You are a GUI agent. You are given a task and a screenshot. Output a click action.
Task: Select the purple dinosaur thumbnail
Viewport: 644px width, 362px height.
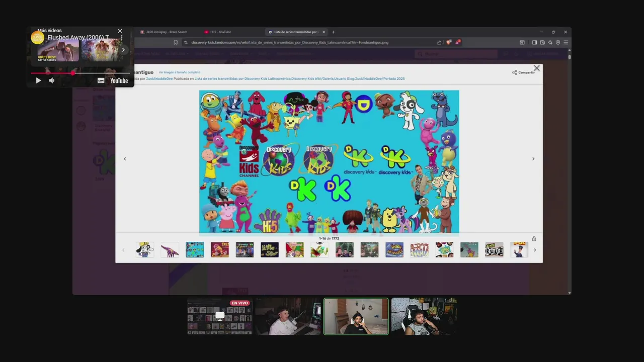click(170, 249)
